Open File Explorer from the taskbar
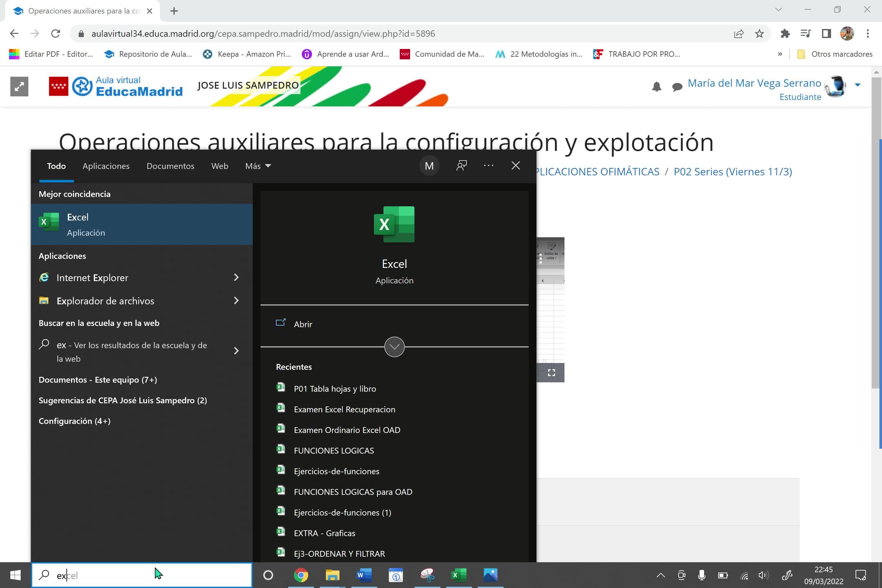Screen dimensions: 882x588 pyautogui.click(x=332, y=575)
